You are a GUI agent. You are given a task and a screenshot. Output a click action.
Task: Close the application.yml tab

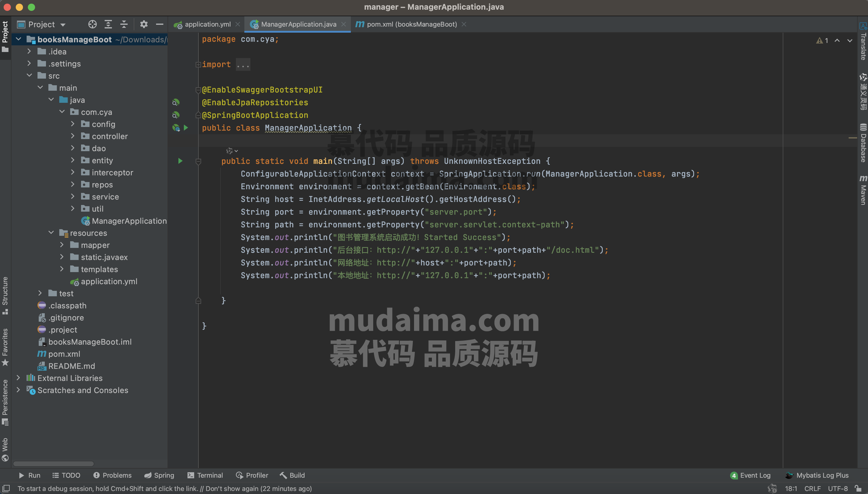(238, 24)
